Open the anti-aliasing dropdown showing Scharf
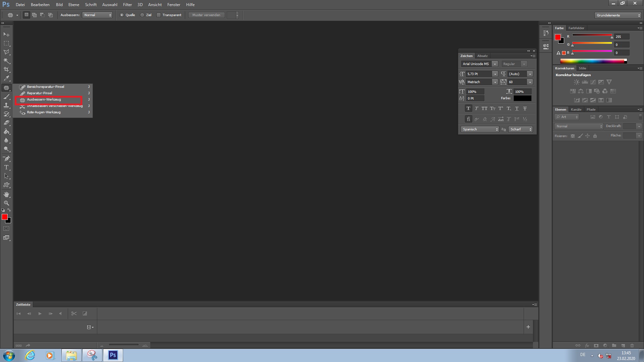644x362 pixels. (520, 129)
